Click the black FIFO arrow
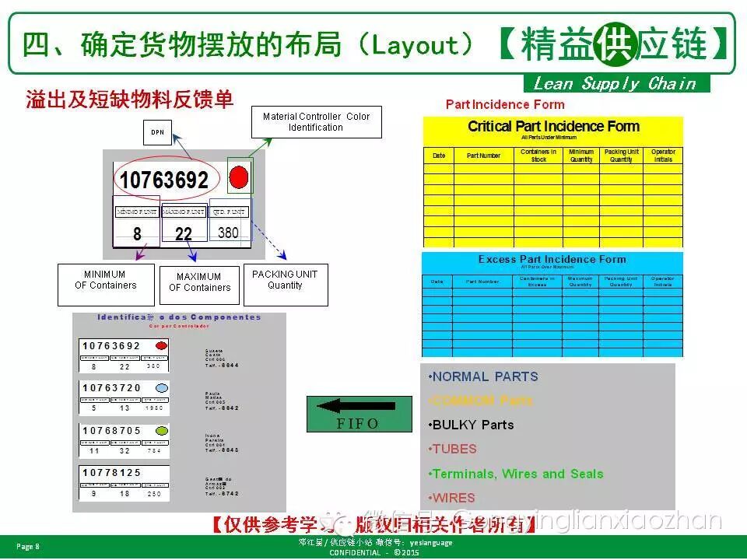 coord(356,406)
